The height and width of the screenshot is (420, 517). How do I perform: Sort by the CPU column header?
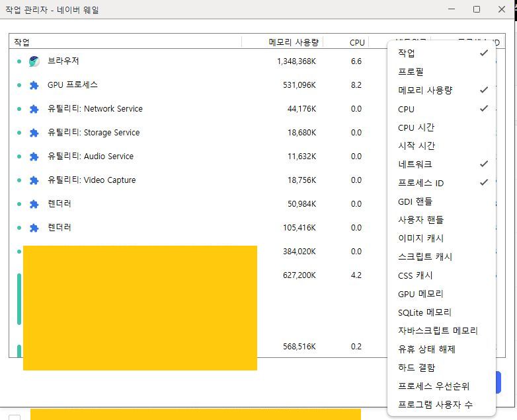click(346, 42)
